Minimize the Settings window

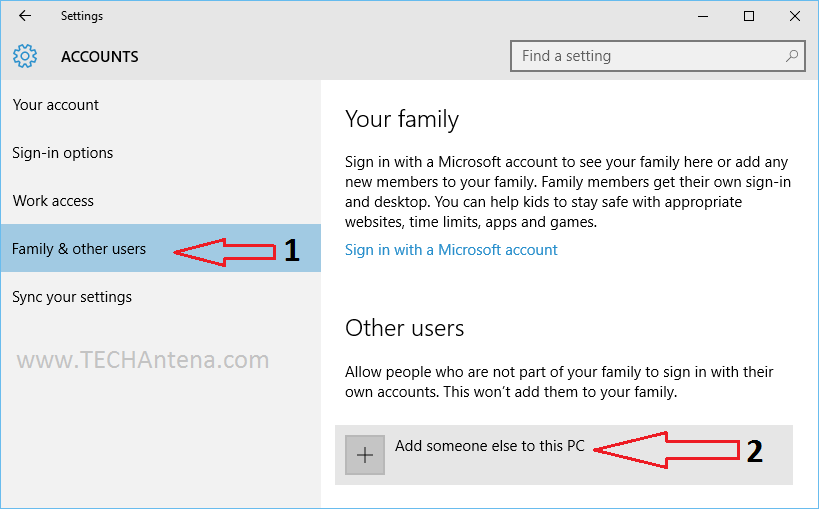pos(703,16)
